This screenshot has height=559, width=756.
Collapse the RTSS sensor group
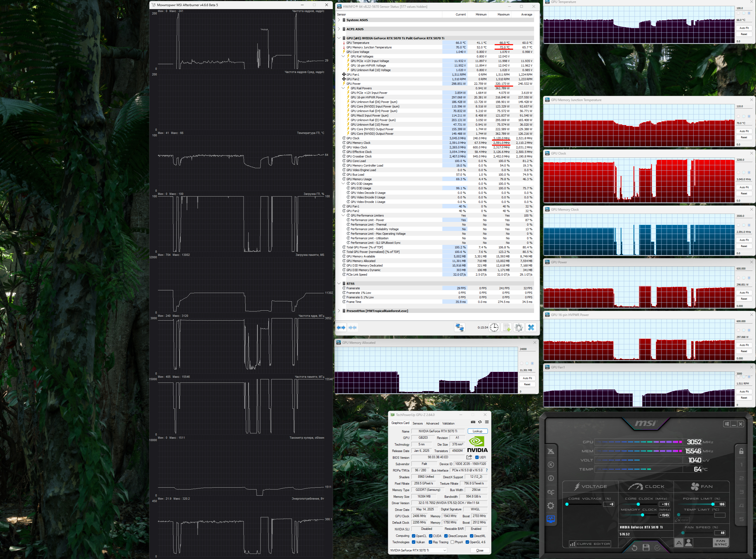coord(339,284)
